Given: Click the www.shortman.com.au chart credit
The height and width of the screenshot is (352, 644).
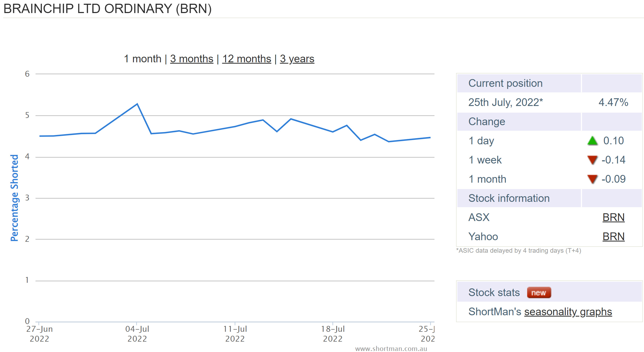Looking at the screenshot, I should (391, 349).
